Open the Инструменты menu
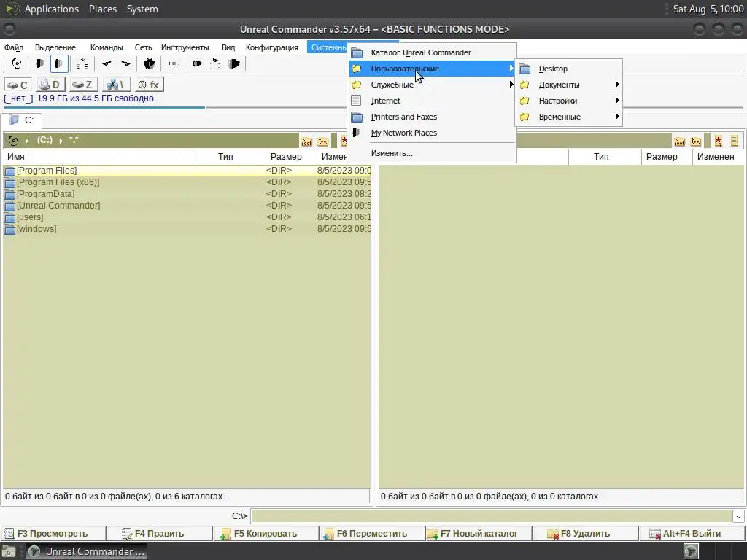 click(x=185, y=47)
